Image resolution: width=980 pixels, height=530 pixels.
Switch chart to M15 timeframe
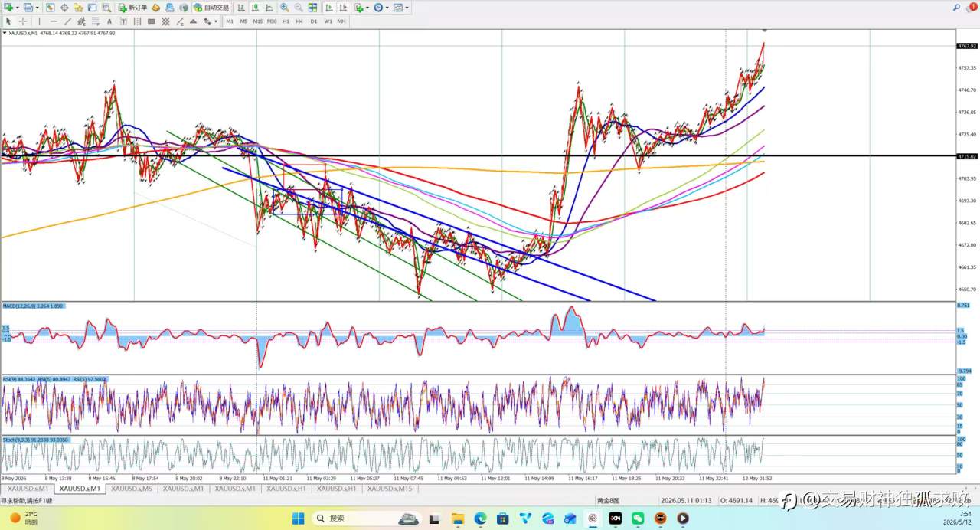pos(257,21)
